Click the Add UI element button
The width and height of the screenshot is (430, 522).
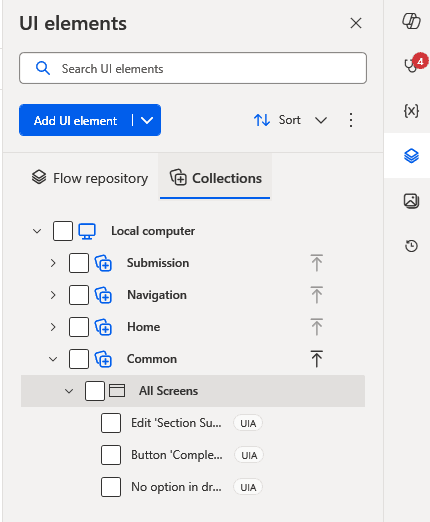point(76,120)
